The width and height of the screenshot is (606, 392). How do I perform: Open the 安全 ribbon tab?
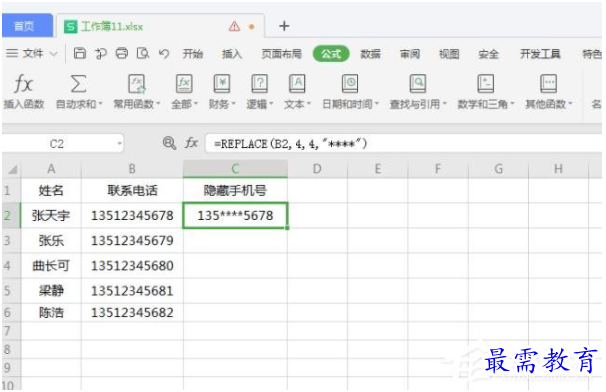coord(488,53)
